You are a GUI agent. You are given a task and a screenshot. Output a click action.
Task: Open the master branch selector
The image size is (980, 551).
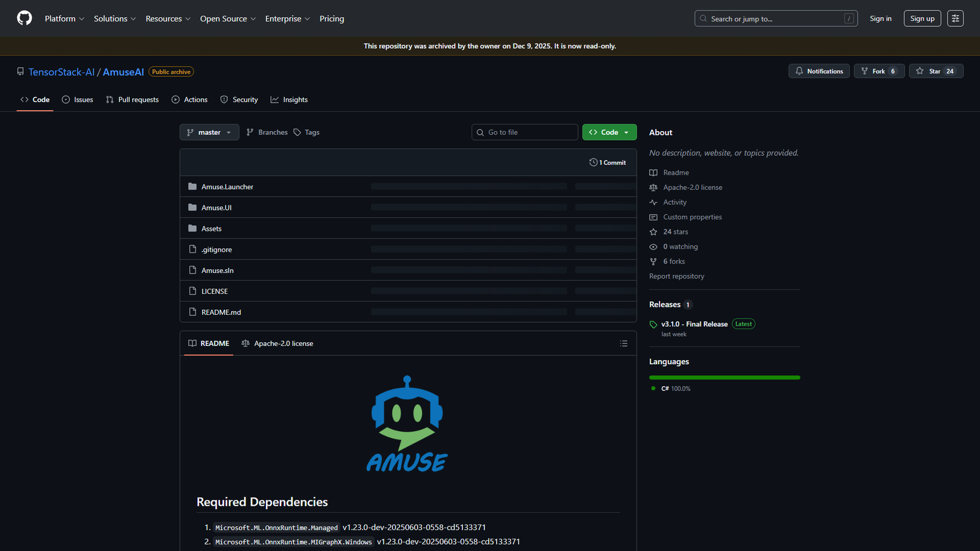click(209, 132)
